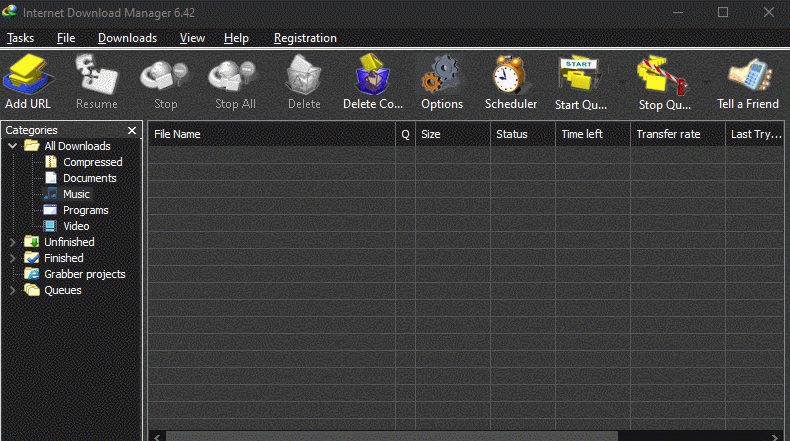Click the horizontal scrollbar right arrow

775,436
